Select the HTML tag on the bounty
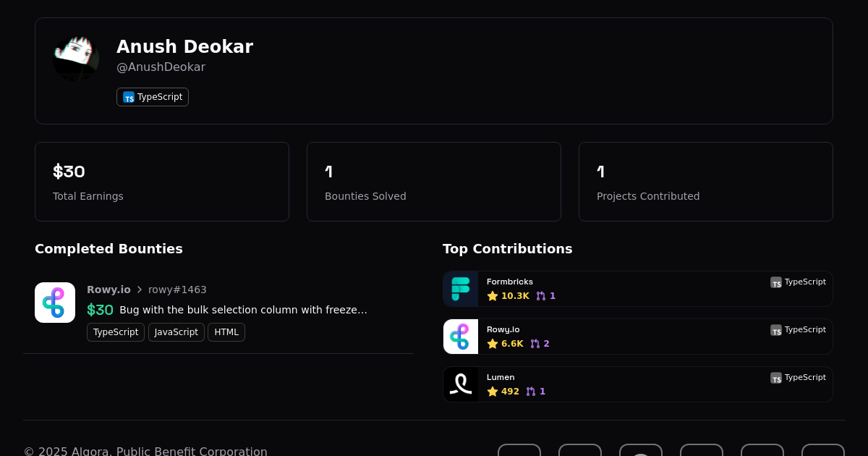868x456 pixels. [x=226, y=332]
